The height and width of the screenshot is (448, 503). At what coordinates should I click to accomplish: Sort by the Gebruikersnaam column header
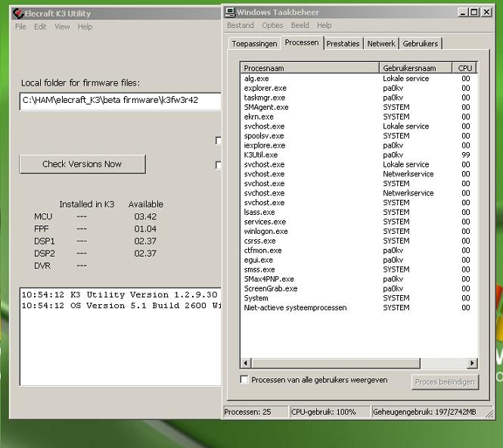[x=416, y=68]
